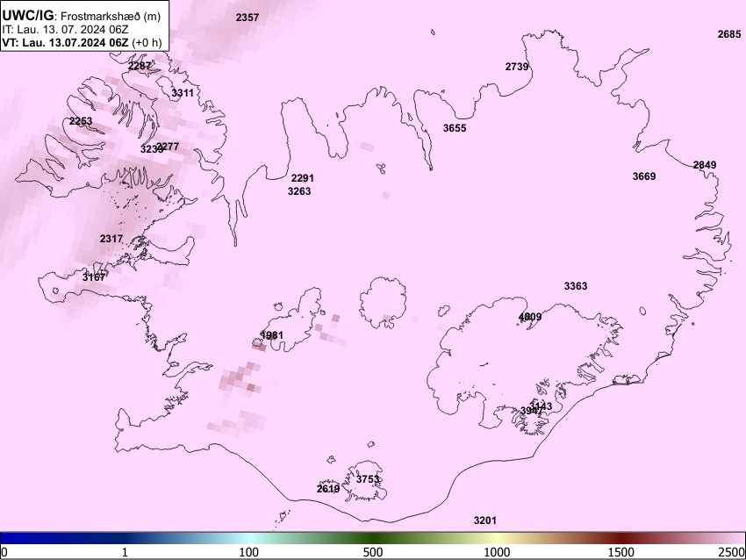Viewport: 746px width, 560px height.
Task: Click the freezing level value 2287
Action: (140, 66)
